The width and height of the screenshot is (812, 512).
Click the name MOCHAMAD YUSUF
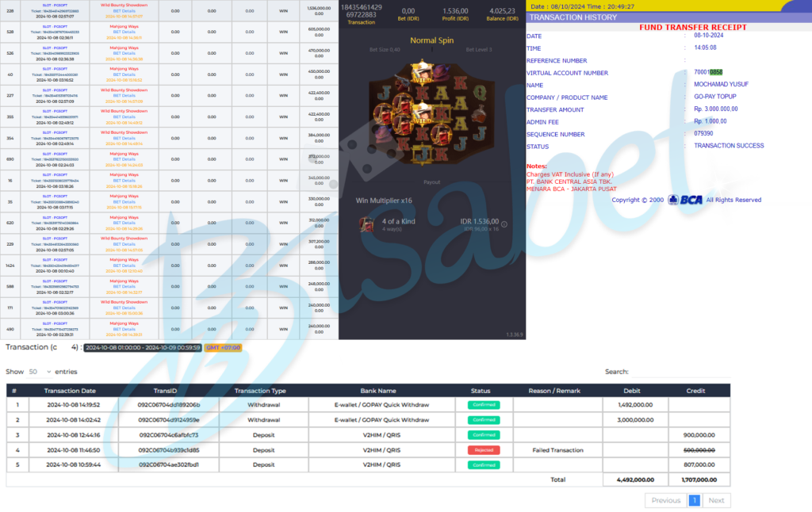(722, 84)
